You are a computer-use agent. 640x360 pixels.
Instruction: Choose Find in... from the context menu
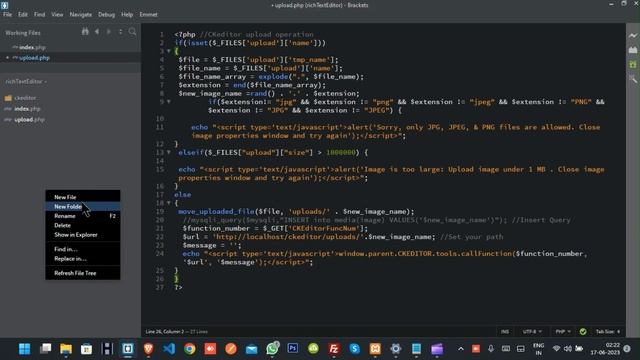coord(83,249)
